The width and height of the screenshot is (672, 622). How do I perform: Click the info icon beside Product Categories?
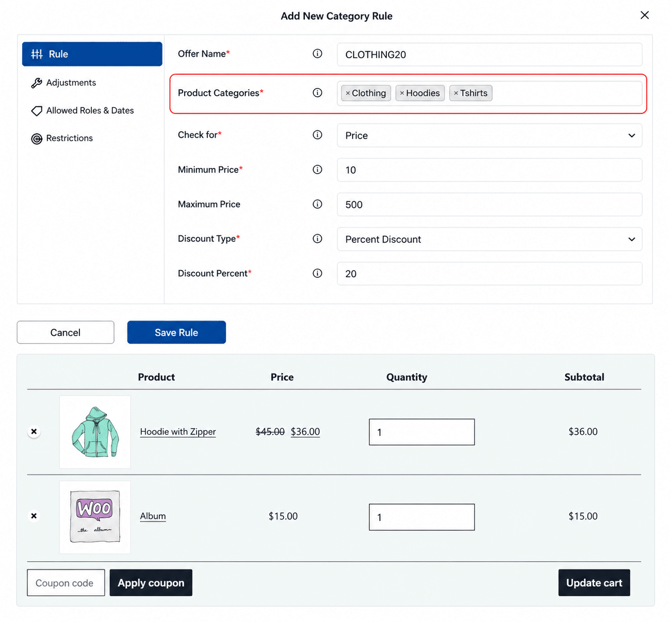317,93
